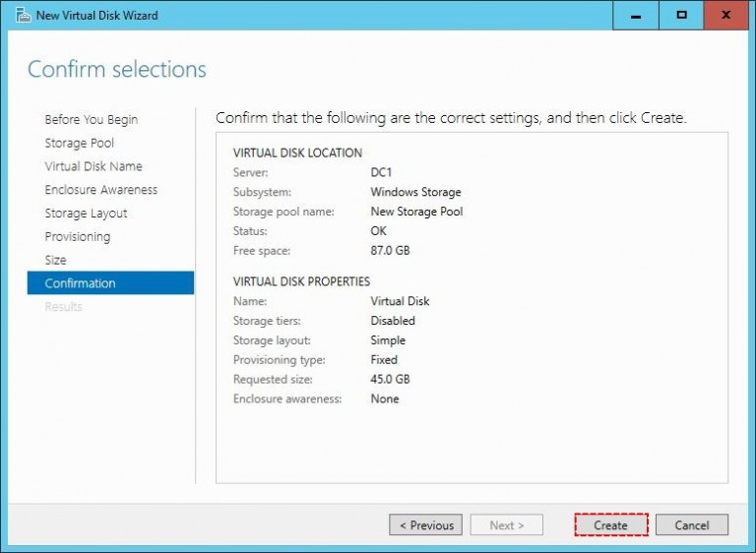This screenshot has height=553, width=756.
Task: Cancel the New Virtual Disk Wizard
Action: 691,524
